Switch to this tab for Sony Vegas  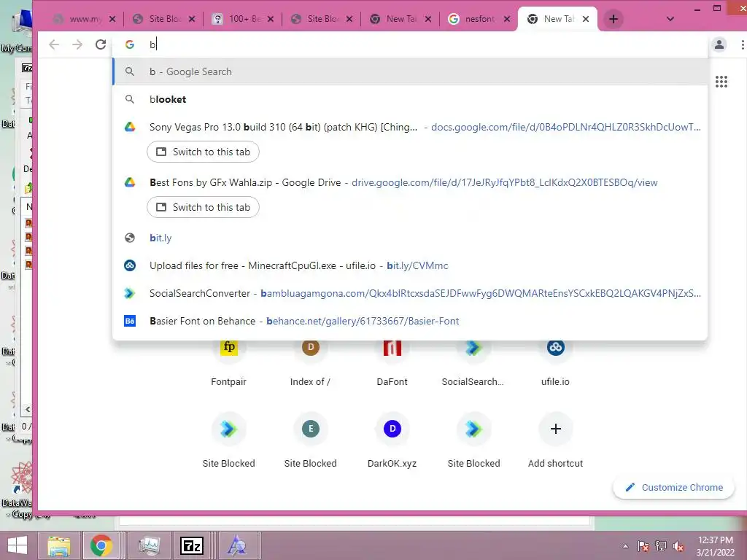point(203,152)
